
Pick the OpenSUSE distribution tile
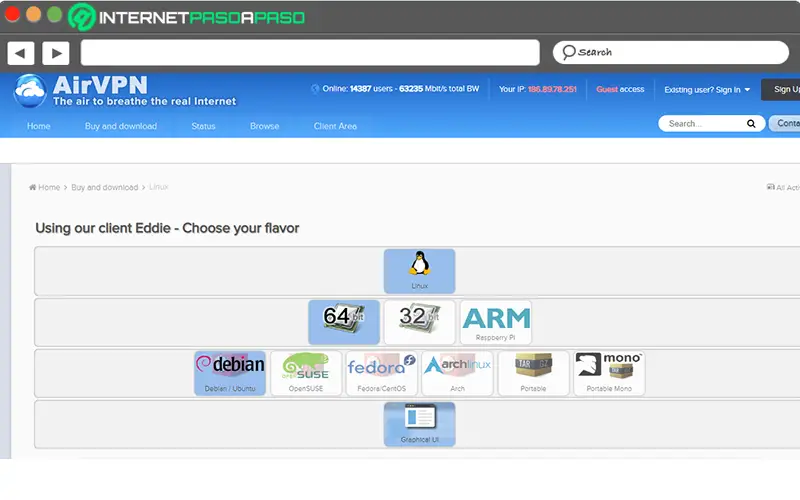[x=306, y=373]
